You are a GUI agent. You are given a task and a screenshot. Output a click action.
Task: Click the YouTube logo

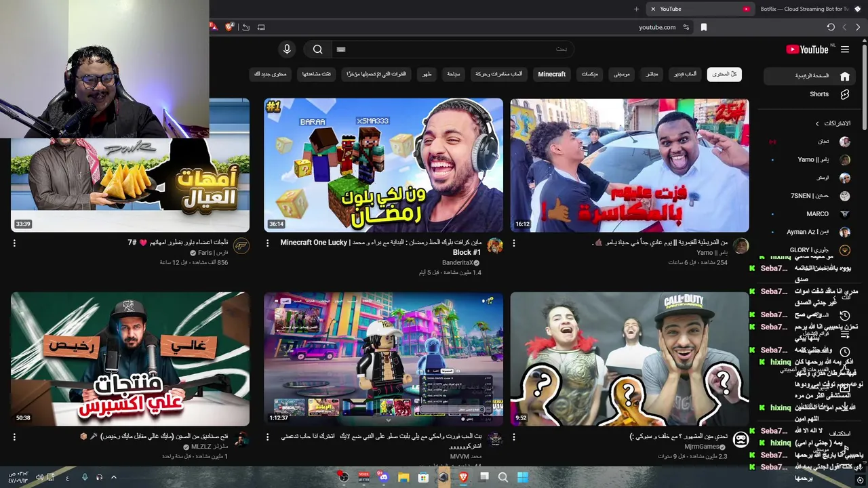[x=807, y=49]
